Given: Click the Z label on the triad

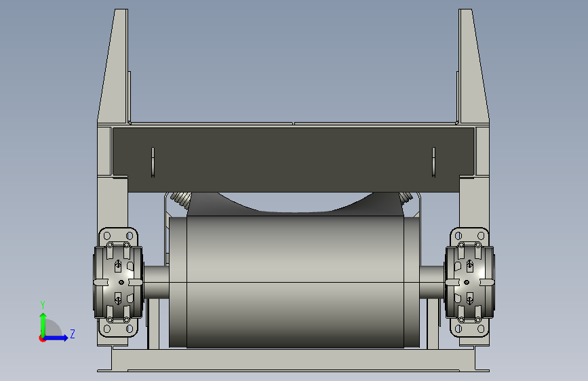Looking at the screenshot, I should coord(73,334).
